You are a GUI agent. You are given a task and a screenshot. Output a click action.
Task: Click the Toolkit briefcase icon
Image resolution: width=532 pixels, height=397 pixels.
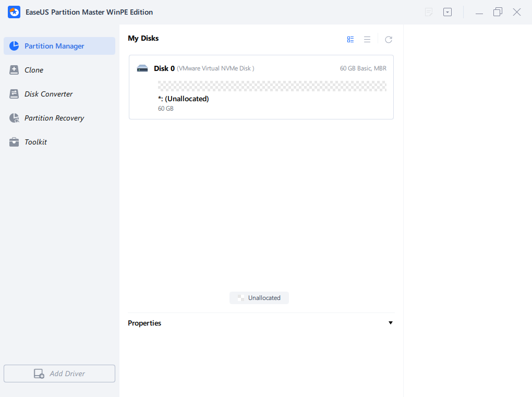coord(14,142)
